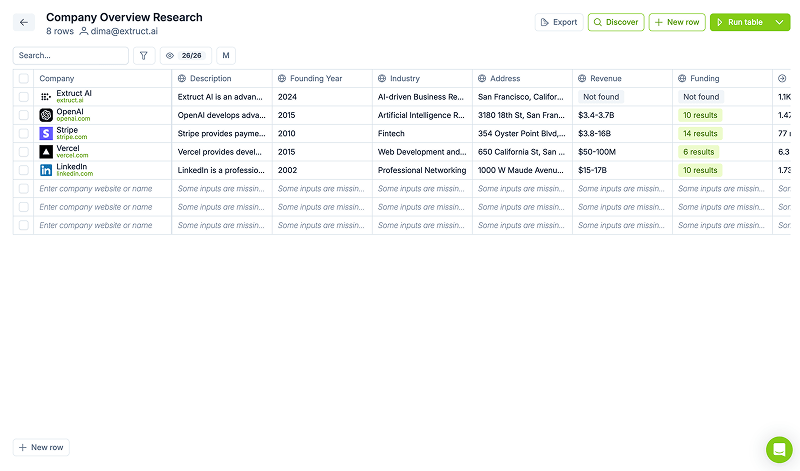Click the 'Fintech' industry cell
800x471 pixels.
[422, 134]
